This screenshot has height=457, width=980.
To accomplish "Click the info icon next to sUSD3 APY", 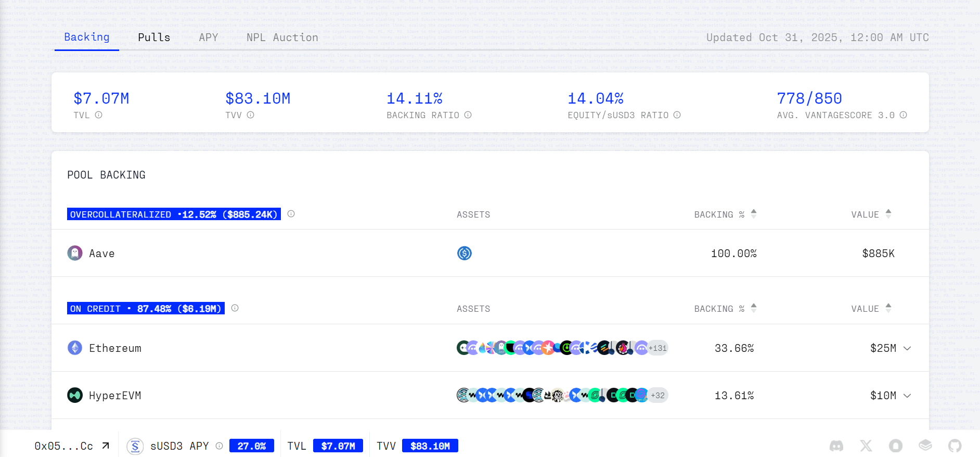I will pos(220,446).
